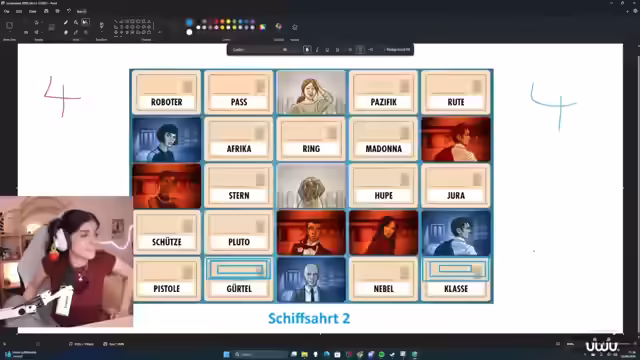The height and width of the screenshot is (360, 640).
Task: Click the GÜRTEL card text box
Action: (x=239, y=289)
